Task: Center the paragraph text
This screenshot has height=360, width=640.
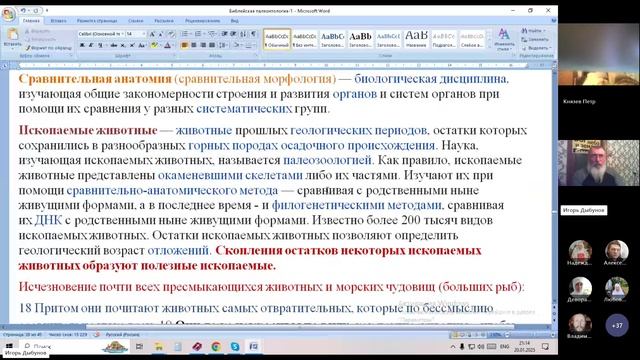Action: tap(193, 45)
